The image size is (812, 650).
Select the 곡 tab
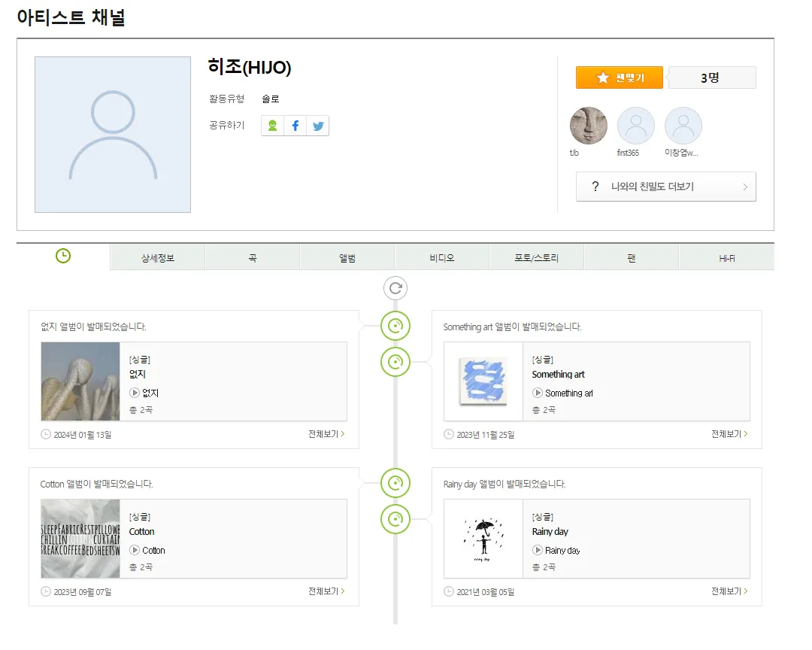tap(252, 257)
